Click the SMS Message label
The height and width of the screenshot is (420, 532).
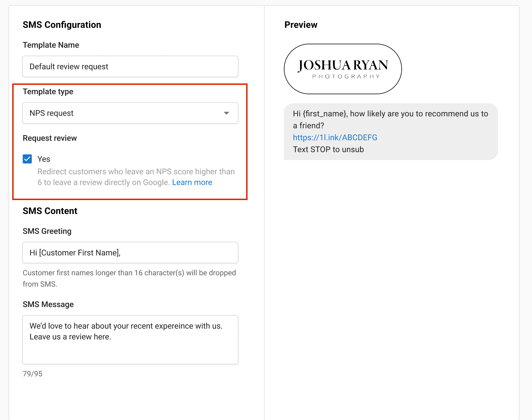(x=48, y=304)
